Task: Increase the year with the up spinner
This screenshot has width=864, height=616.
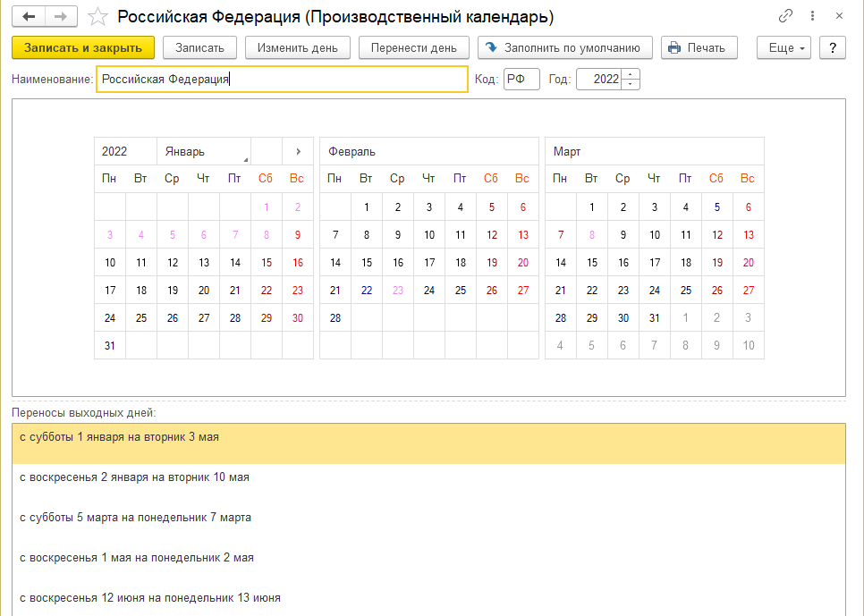Action: (x=631, y=74)
